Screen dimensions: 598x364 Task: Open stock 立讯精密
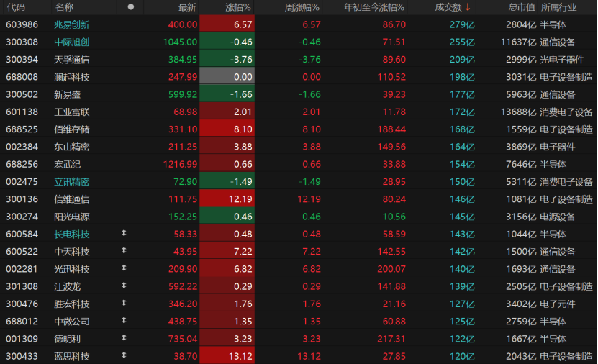pyautogui.click(x=72, y=182)
